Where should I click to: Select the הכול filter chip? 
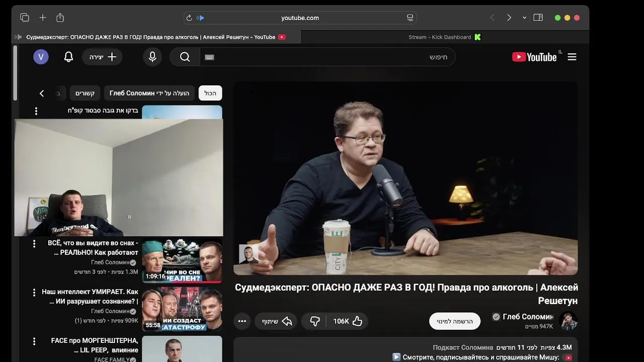[x=210, y=93]
